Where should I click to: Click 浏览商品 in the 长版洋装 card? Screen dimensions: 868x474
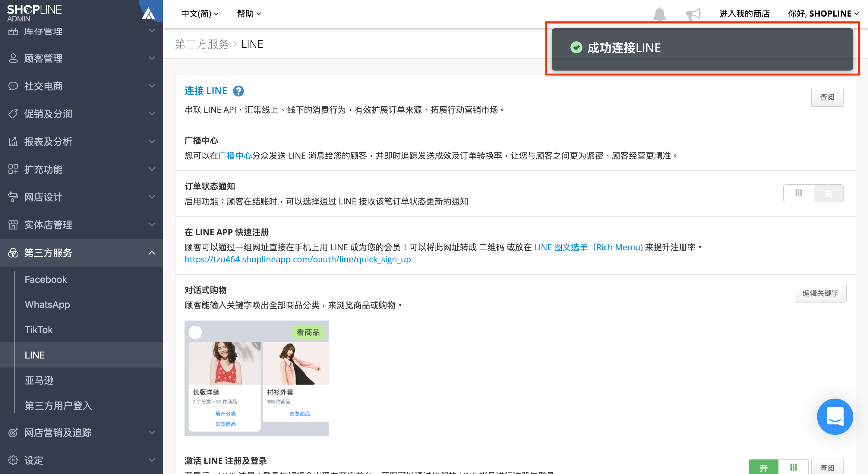(x=226, y=424)
